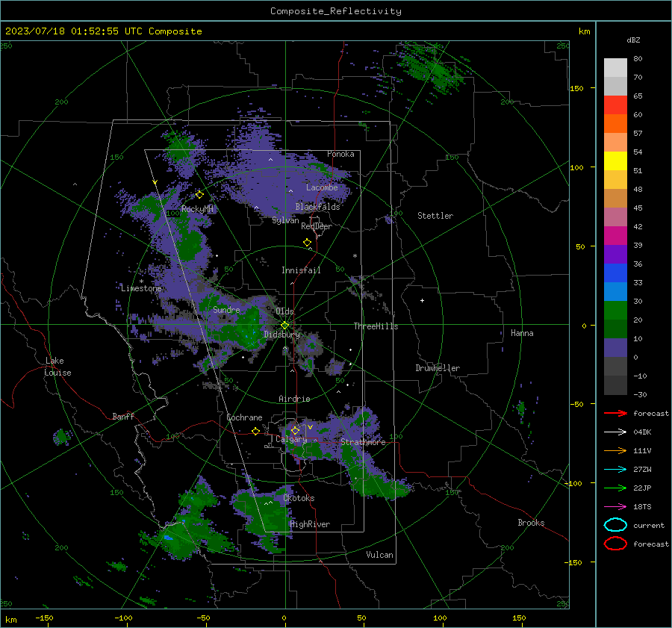
Task: Click the yellow diamond marker above Calgary label
Action: click(295, 430)
